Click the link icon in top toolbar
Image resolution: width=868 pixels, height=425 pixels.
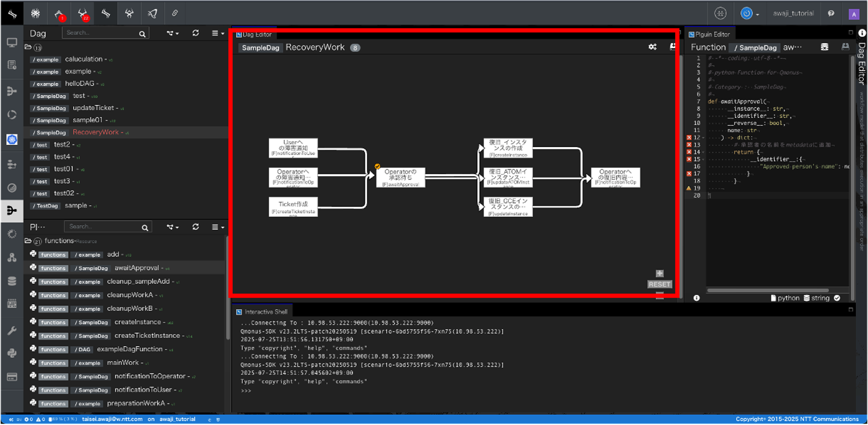point(175,14)
